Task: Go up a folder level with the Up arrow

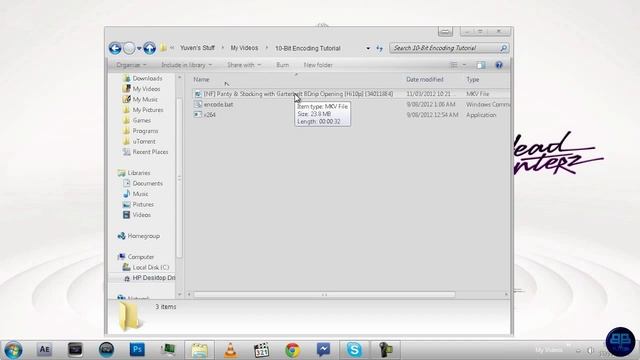Action: click(149, 48)
